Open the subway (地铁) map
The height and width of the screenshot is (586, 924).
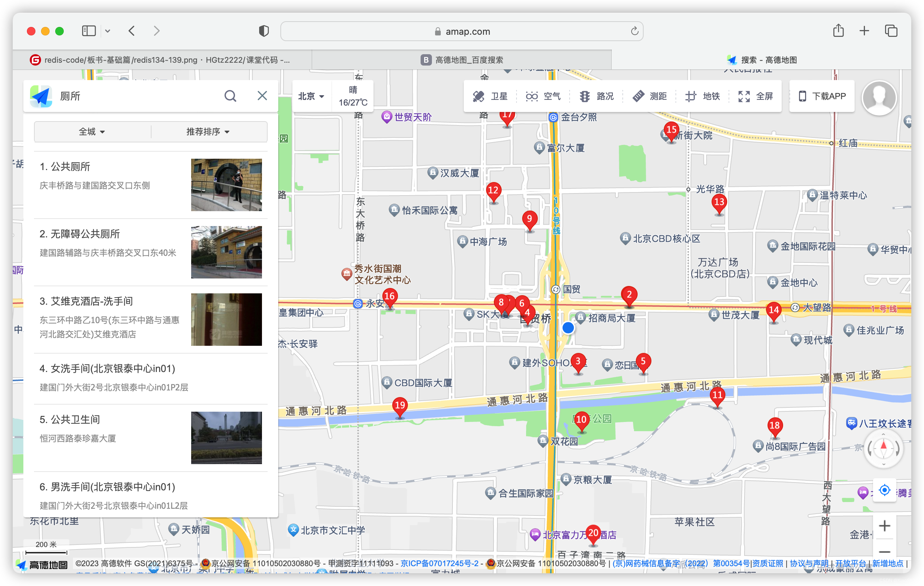pyautogui.click(x=702, y=96)
